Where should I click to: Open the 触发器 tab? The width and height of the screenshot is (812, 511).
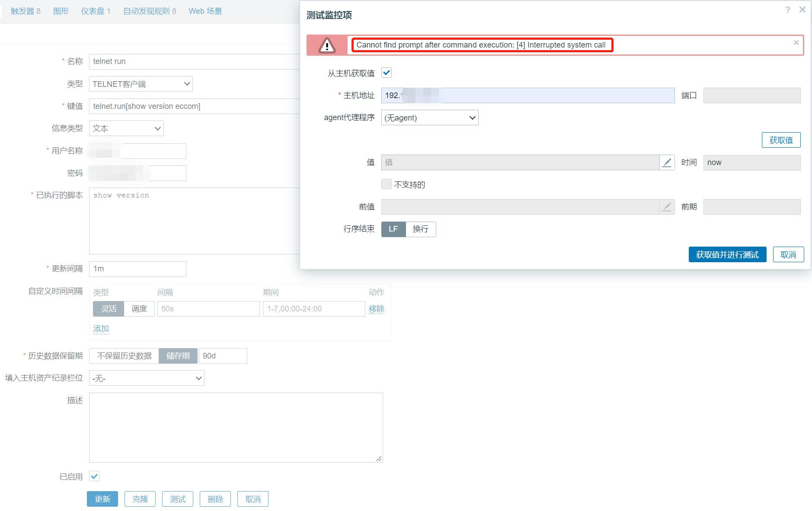click(26, 11)
